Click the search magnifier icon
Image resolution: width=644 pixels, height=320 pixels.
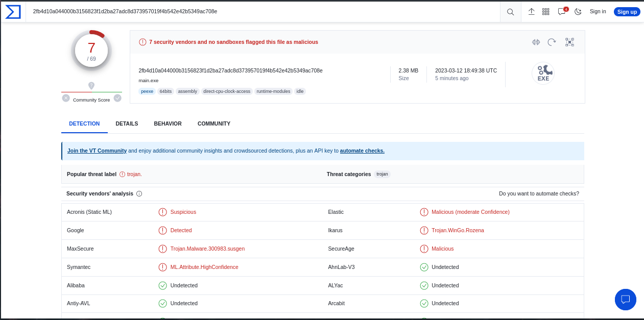(510, 12)
